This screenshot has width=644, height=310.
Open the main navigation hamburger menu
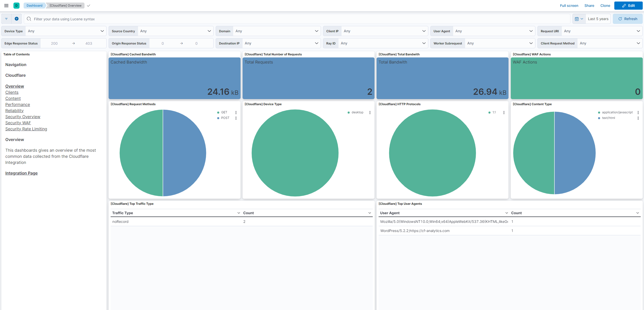tap(6, 5)
